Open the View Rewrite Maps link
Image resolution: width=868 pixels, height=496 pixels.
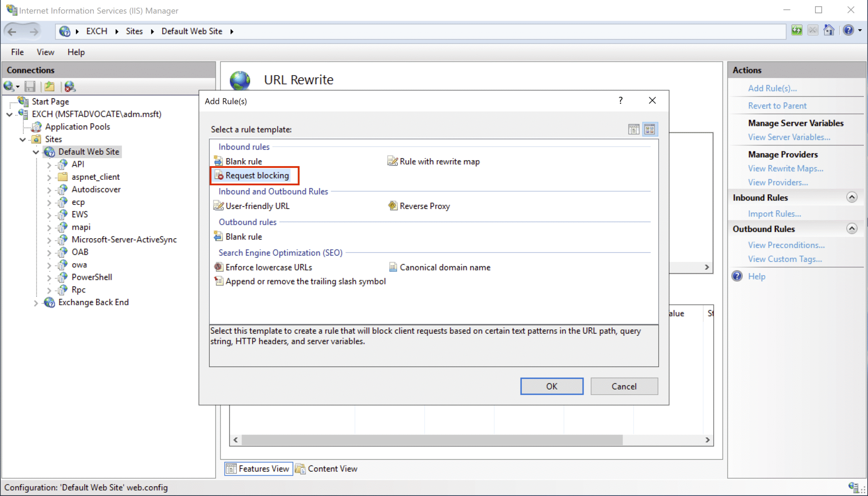coord(785,168)
